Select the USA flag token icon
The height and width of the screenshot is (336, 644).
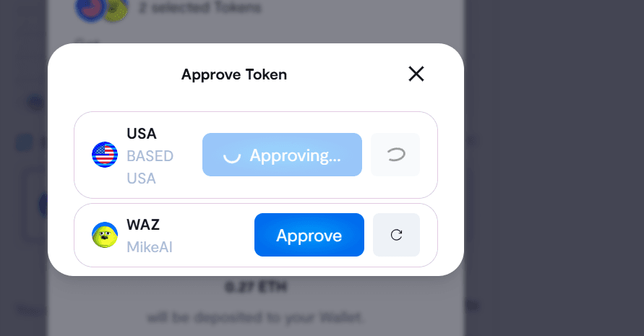105,155
